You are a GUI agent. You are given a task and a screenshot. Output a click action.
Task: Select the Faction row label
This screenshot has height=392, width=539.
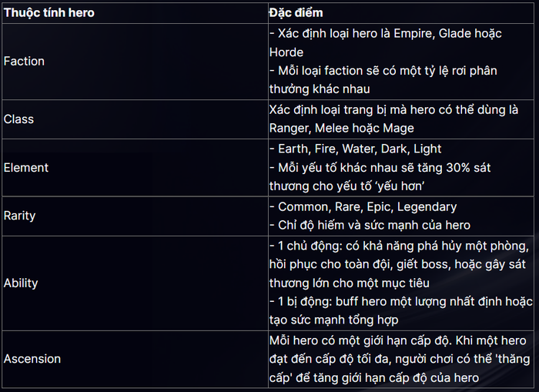point(24,61)
